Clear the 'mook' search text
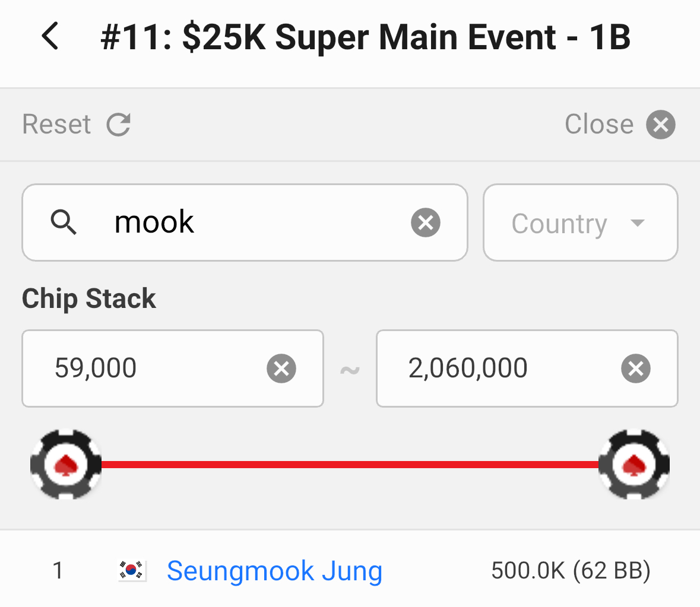 click(x=426, y=223)
